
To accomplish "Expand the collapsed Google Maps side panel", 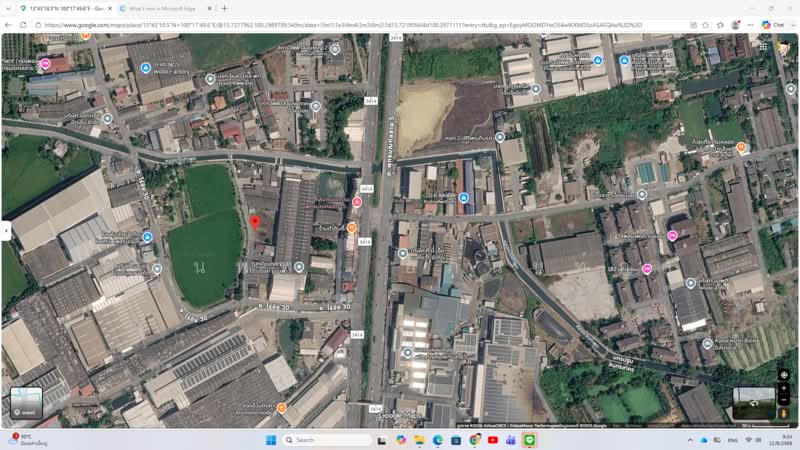I will click(6, 231).
